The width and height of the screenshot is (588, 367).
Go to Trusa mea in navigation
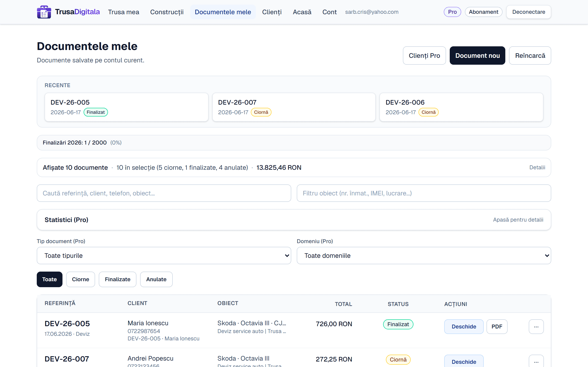[x=123, y=12]
